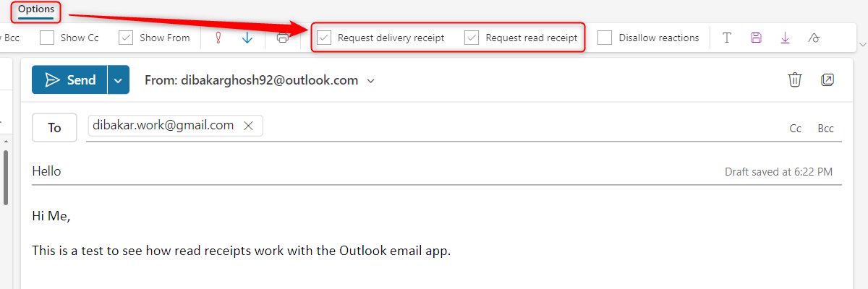Click Draft saved at 6:22 PM text
The width and height of the screenshot is (868, 289).
(x=778, y=172)
